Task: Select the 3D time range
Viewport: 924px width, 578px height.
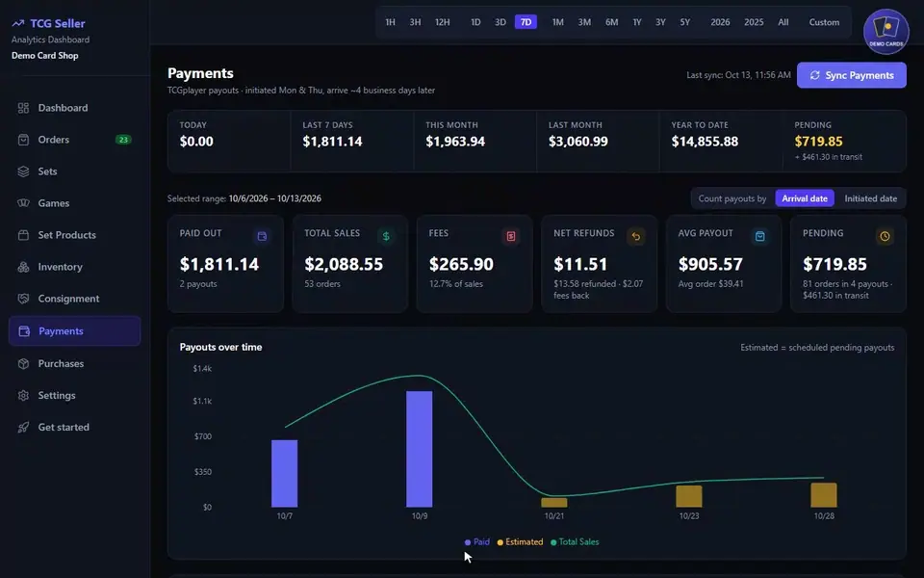Action: point(500,22)
